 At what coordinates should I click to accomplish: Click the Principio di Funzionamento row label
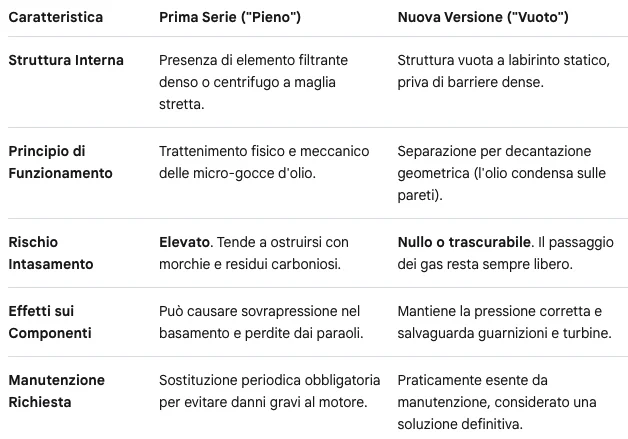click(60, 162)
